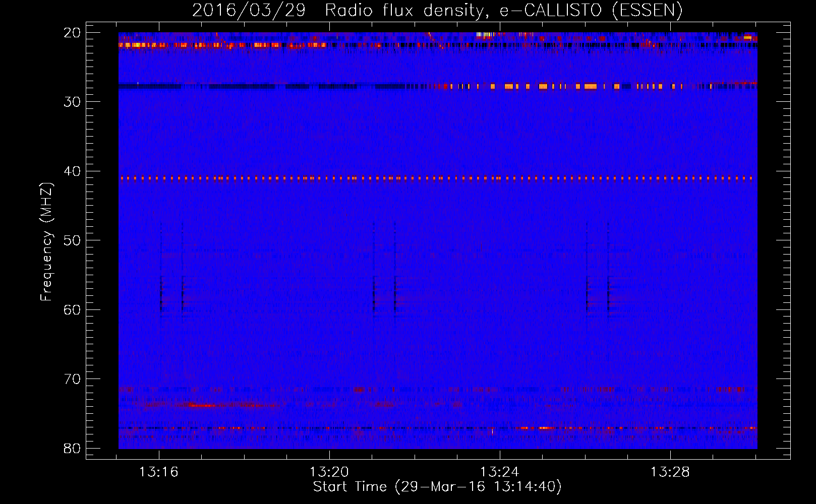The image size is (816, 504).
Task: Click the 30 frequency tick label
Action: point(73,102)
